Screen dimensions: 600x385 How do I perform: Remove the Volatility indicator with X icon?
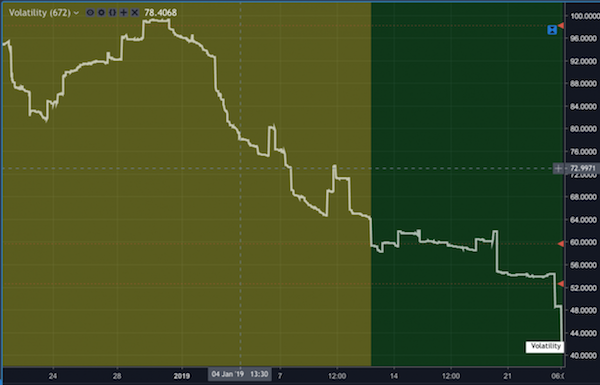coord(135,13)
